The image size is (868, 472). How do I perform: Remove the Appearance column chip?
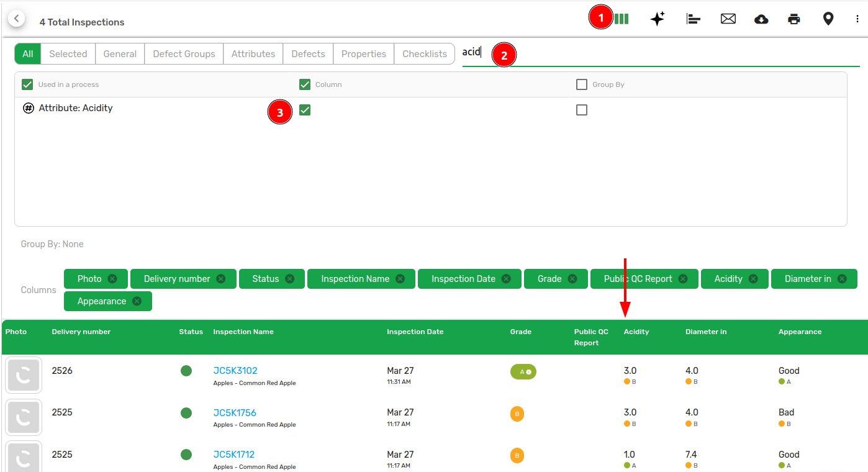pos(137,301)
